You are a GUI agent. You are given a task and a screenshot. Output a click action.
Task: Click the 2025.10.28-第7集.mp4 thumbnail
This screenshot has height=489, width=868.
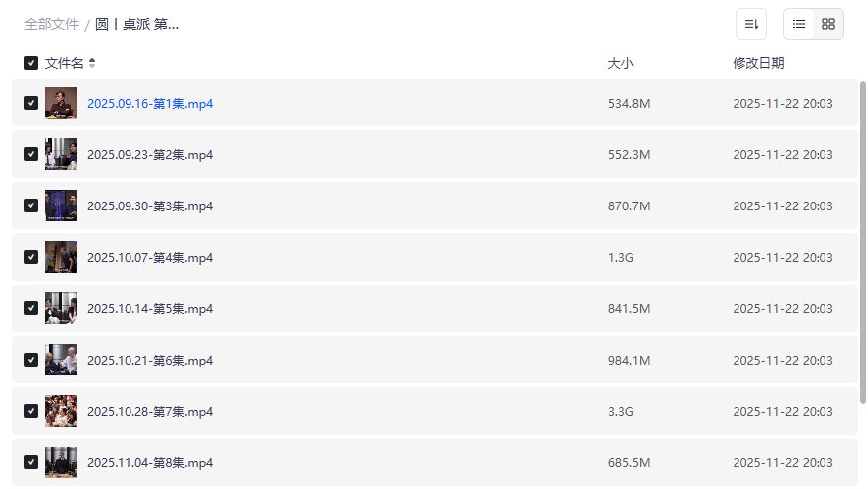[61, 411]
